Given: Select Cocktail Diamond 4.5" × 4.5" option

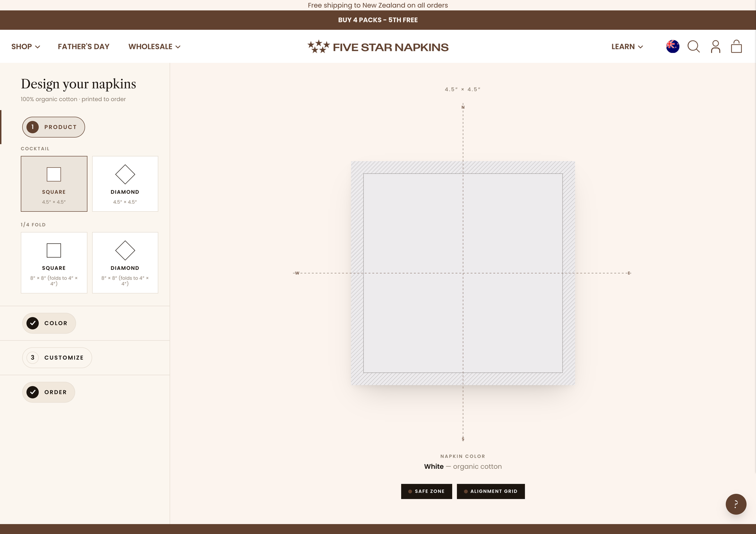Looking at the screenshot, I should (125, 184).
